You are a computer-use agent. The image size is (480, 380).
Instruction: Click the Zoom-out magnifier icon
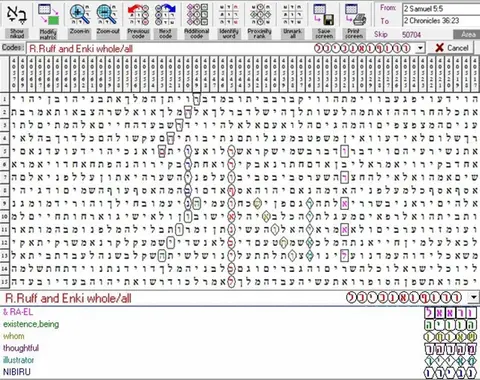pos(108,15)
